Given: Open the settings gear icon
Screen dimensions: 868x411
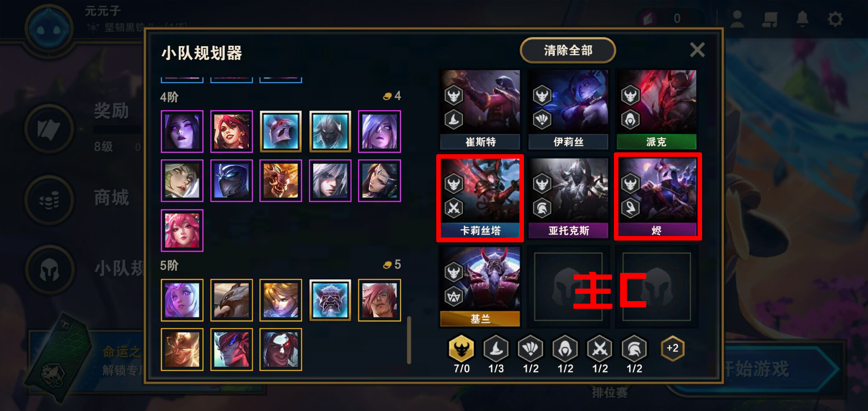Looking at the screenshot, I should click(835, 19).
